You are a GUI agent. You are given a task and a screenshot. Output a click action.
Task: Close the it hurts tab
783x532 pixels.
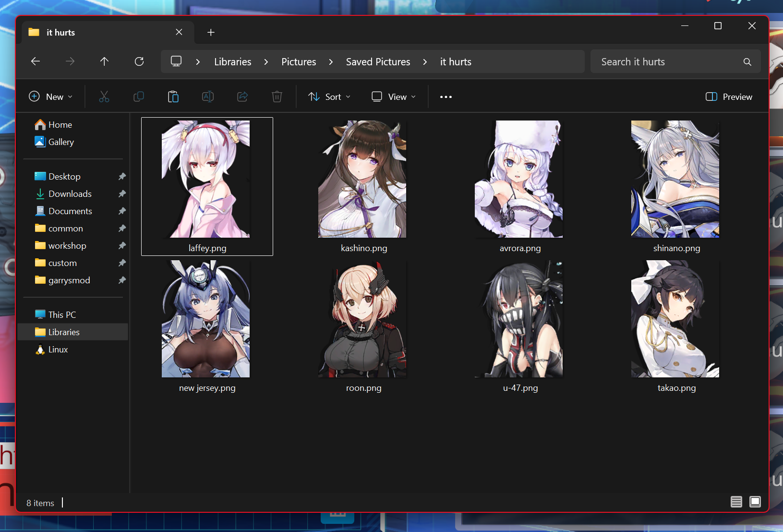coord(179,32)
